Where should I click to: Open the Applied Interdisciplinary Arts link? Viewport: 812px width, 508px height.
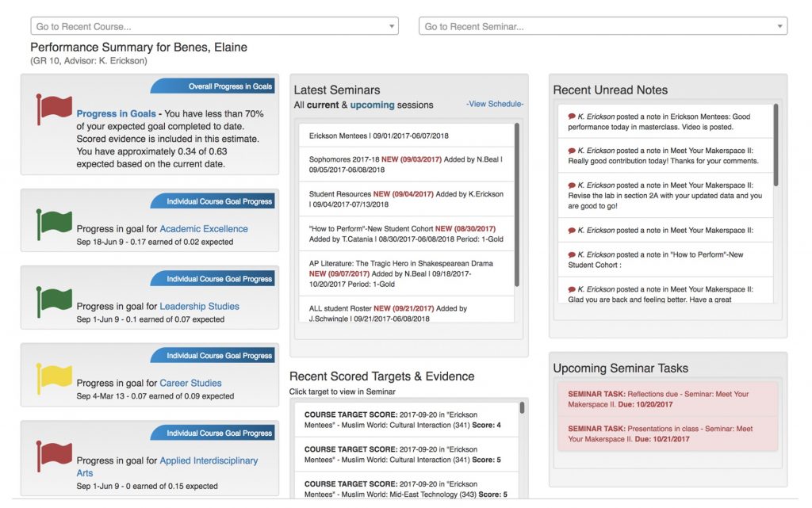coord(167,467)
